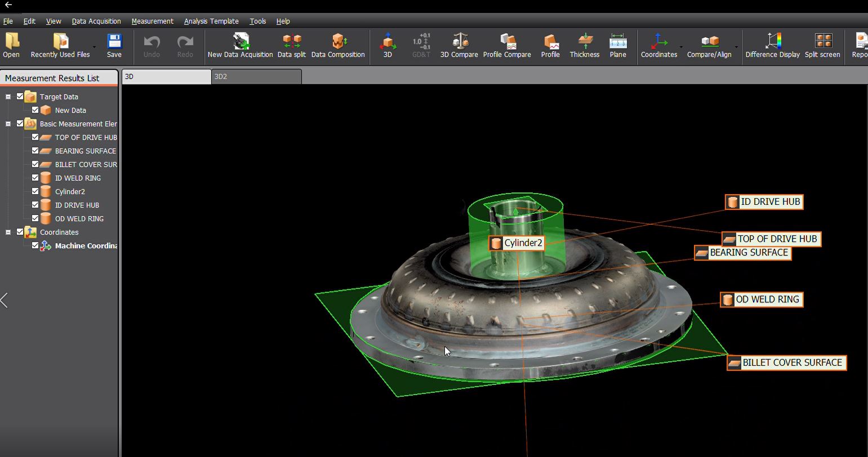Go back with the top-left arrow
868x457 pixels.
(x=8, y=5)
